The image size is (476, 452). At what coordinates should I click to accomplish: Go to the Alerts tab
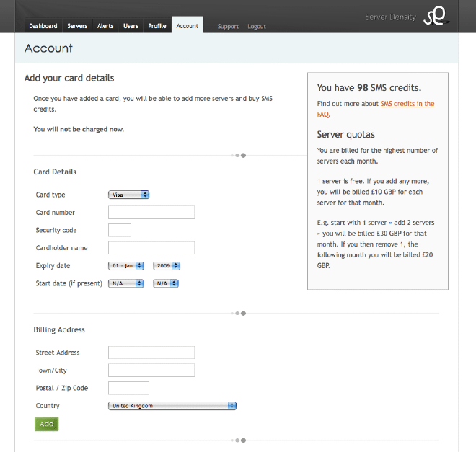coord(105,26)
